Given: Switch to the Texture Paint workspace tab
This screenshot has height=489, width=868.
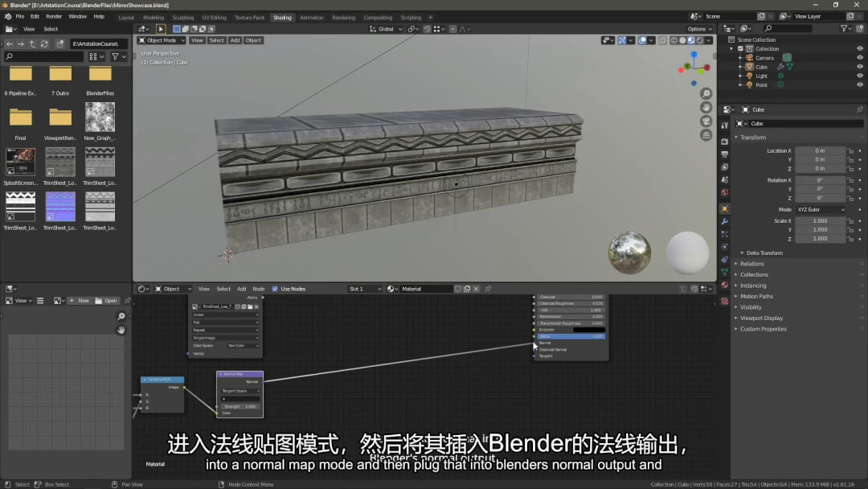Looking at the screenshot, I should coord(250,17).
